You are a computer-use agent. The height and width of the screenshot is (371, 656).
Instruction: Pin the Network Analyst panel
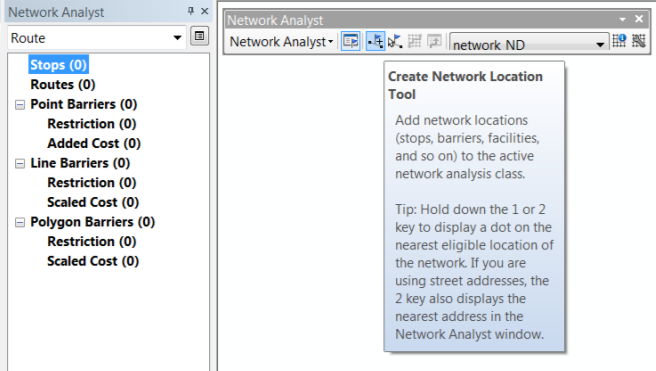point(191,11)
